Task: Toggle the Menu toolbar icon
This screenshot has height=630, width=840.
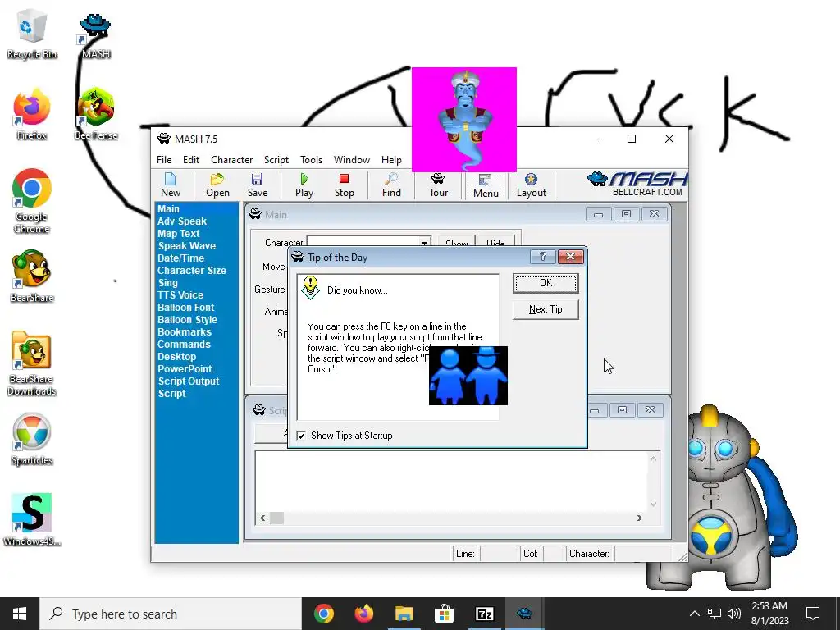Action: point(486,185)
